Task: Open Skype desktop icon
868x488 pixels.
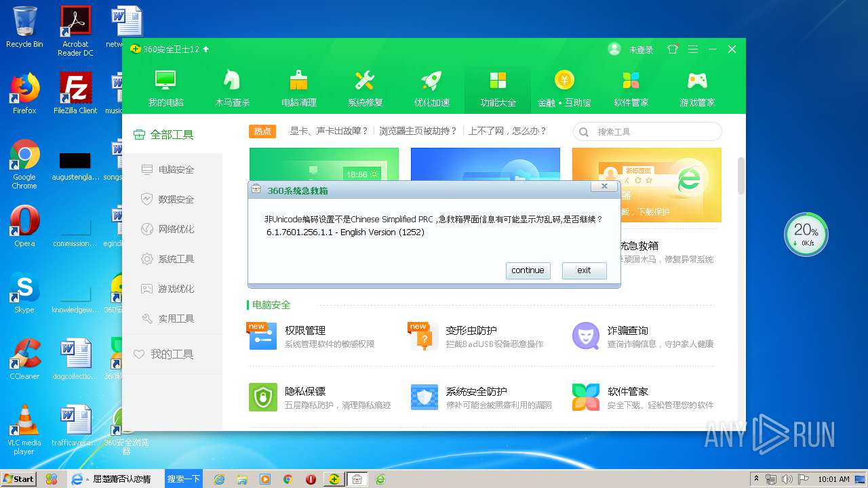Action: 24,293
